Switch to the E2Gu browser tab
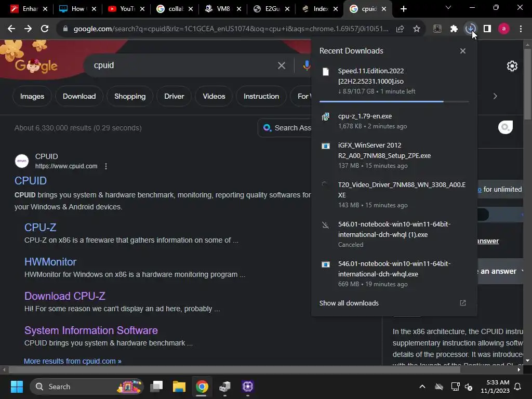The width and height of the screenshot is (532, 399). pyautogui.click(x=271, y=9)
